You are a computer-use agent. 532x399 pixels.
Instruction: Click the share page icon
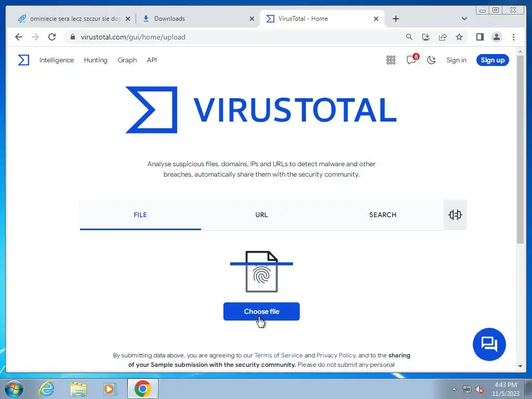point(443,37)
